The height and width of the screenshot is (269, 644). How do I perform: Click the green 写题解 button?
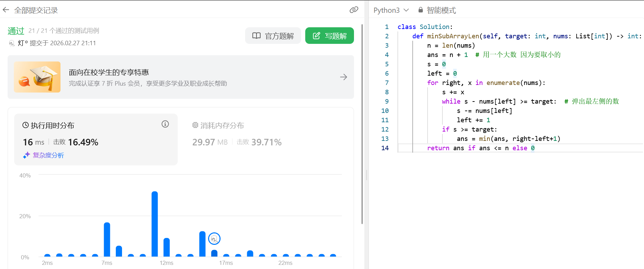click(x=329, y=36)
